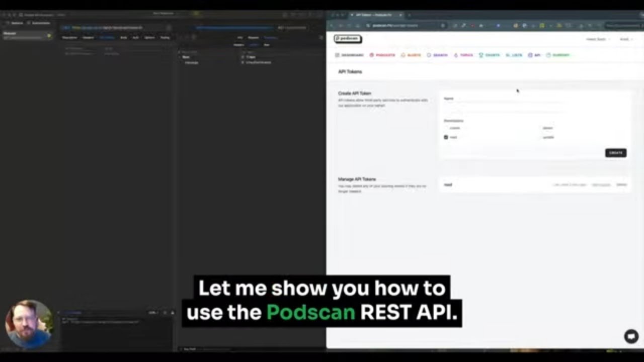The image size is (644, 362).
Task: Click the black Create button
Action: [x=616, y=153]
